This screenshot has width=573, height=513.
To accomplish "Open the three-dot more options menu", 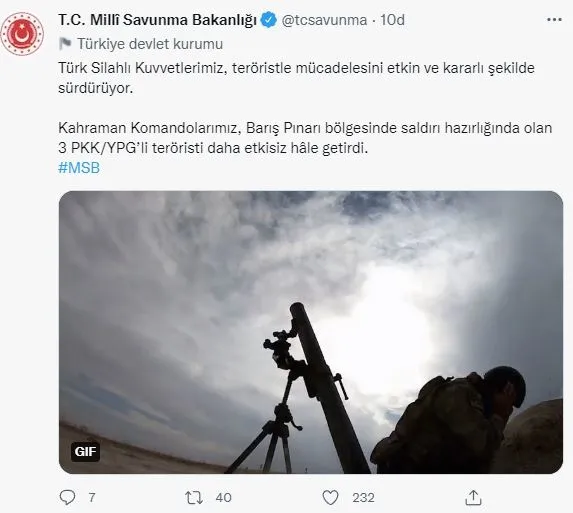I will [554, 20].
